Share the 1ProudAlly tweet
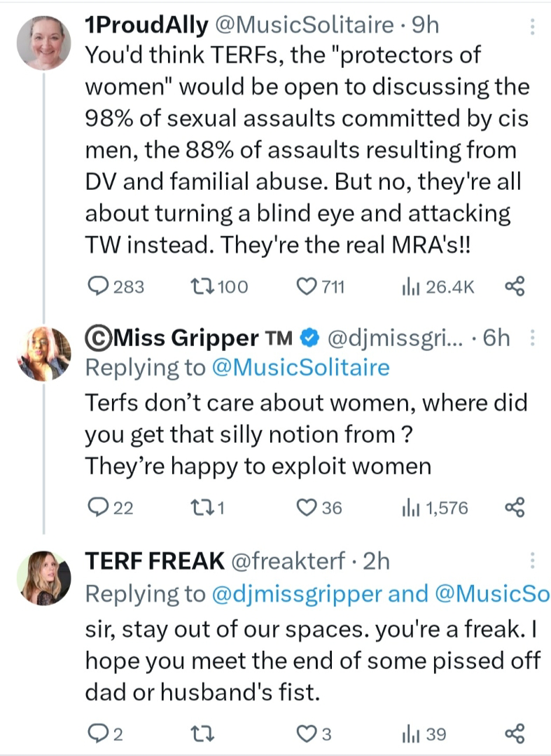Viewport: 551px width, 756px height. (515, 287)
